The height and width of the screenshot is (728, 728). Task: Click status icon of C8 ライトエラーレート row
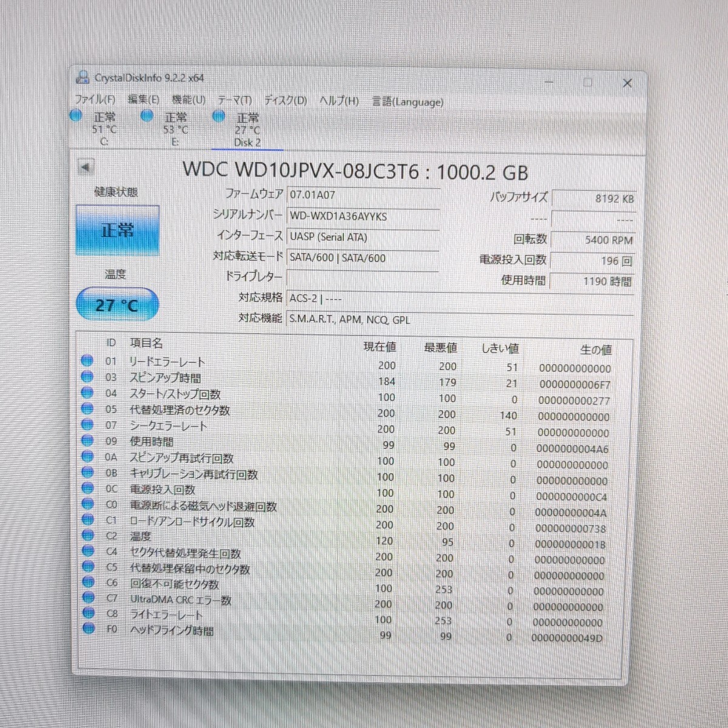[x=89, y=613]
